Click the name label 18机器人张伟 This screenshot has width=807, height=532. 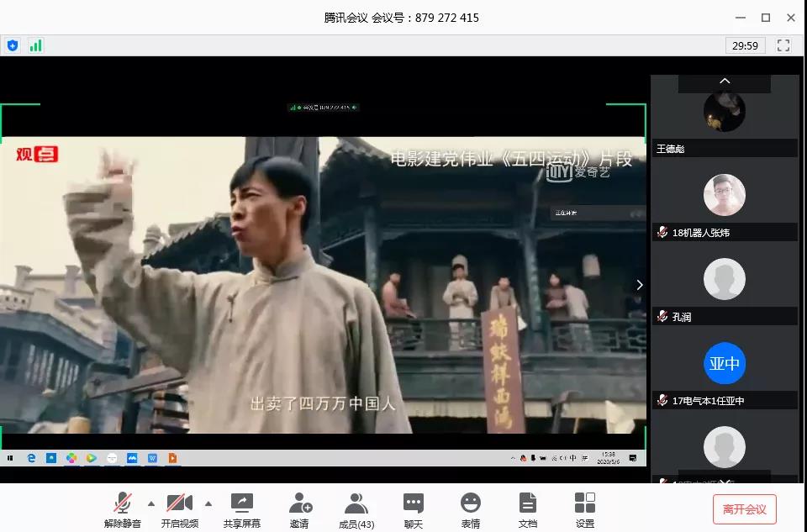701,233
